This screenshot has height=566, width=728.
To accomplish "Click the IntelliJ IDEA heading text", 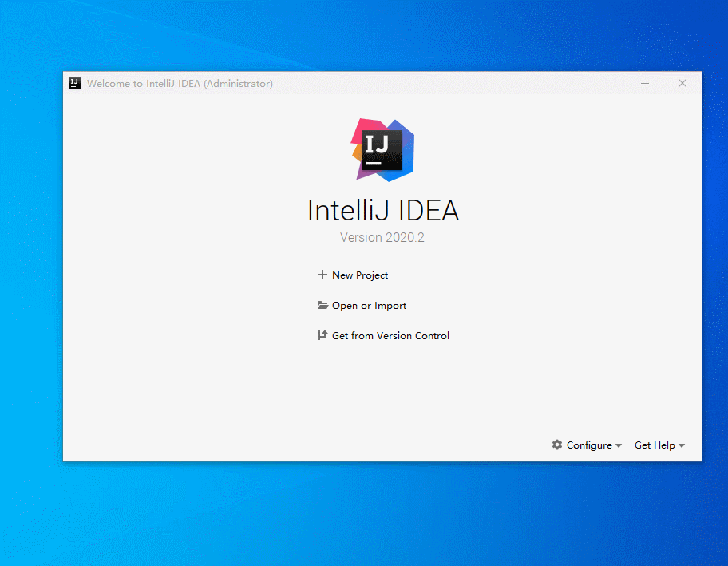I will 382,210.
